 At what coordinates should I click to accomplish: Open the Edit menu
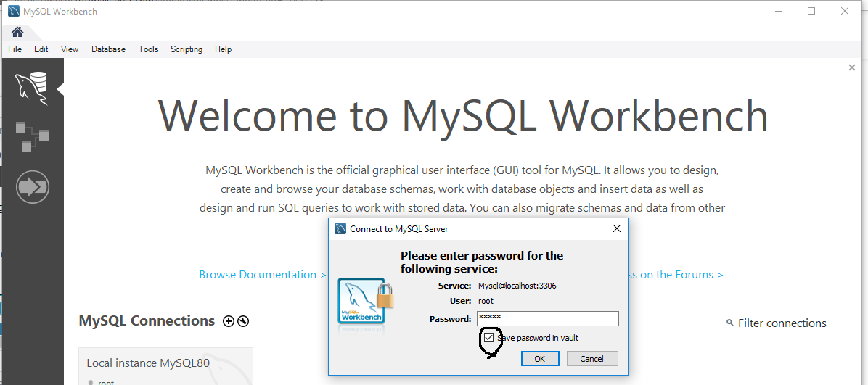pyautogui.click(x=41, y=49)
